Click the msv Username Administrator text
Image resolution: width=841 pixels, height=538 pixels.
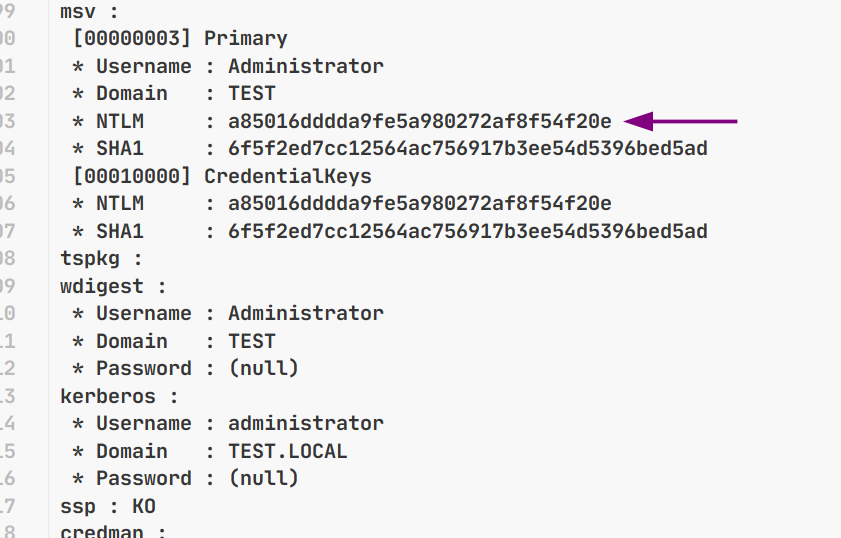306,67
